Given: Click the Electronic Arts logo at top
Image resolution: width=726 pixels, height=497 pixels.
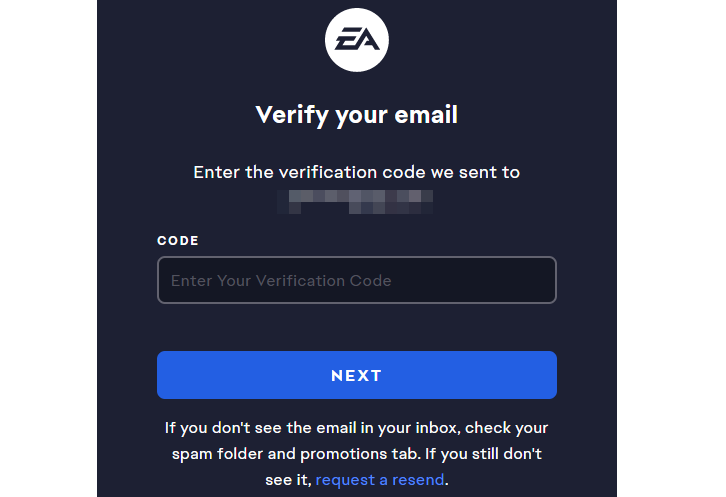Looking at the screenshot, I should click(x=357, y=41).
